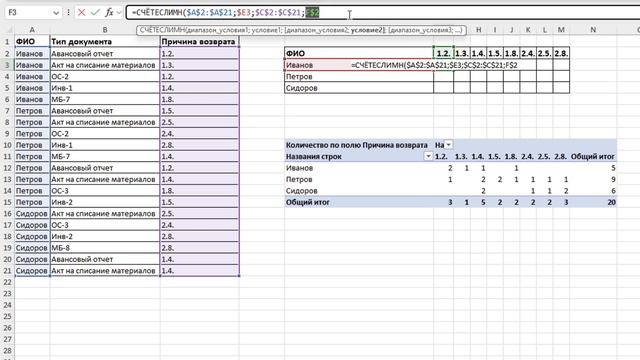Click cell C8 with value 2.5.
Viewport: 640px width, 360px height.
(x=199, y=122)
